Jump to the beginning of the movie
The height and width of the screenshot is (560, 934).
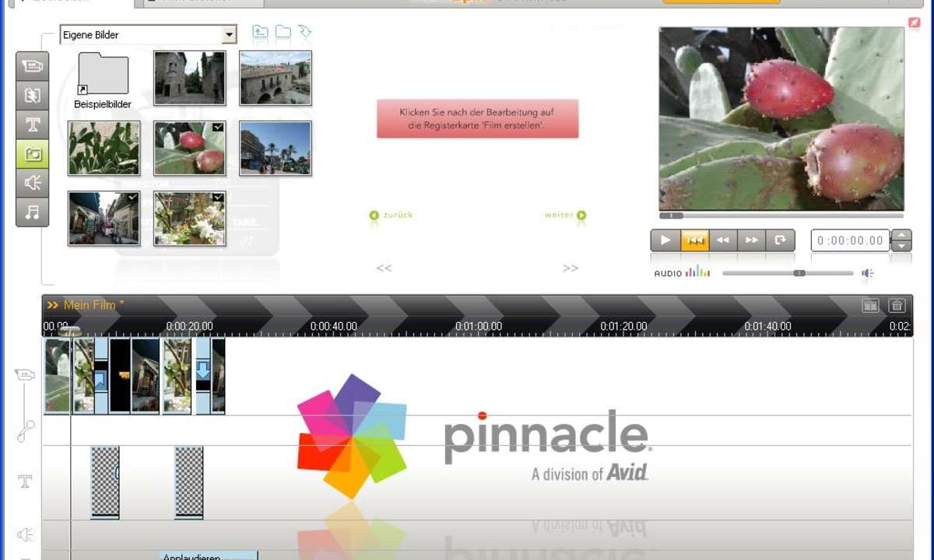click(694, 240)
